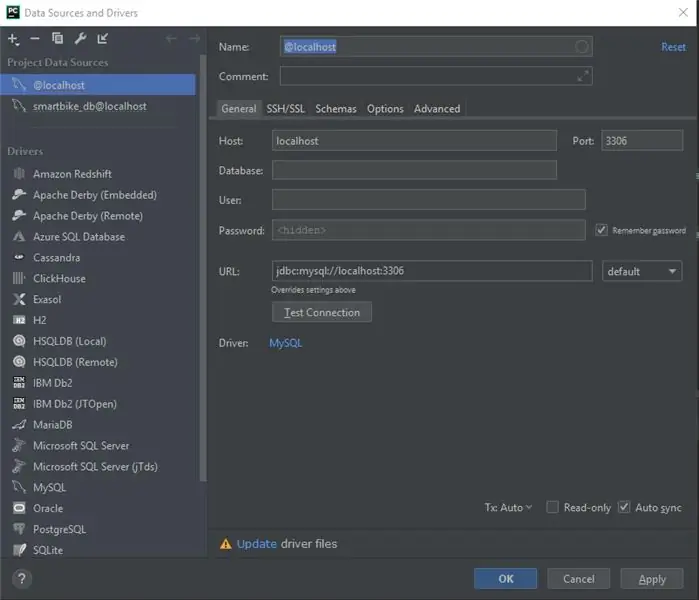This screenshot has width=699, height=600.
Task: Confirm with OK button
Action: coord(506,579)
